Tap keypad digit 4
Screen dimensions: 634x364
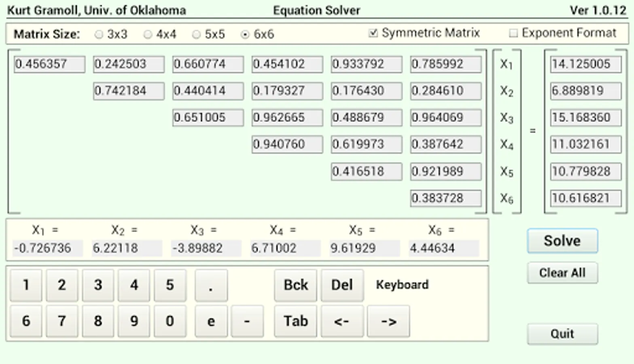coord(134,286)
